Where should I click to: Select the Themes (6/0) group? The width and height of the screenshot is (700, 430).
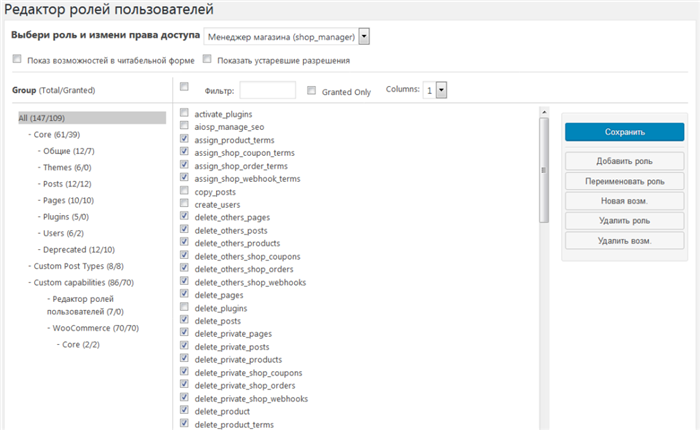click(64, 167)
